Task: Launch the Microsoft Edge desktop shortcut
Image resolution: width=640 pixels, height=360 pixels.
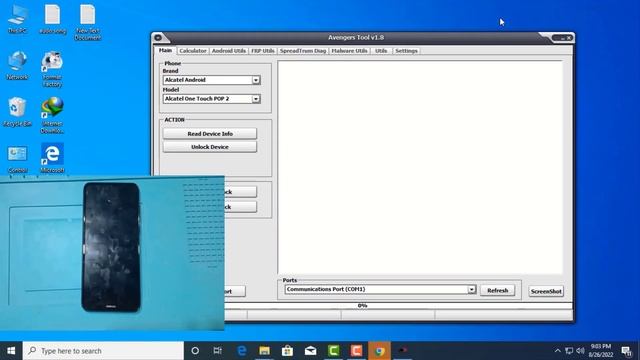Action: pos(53,158)
